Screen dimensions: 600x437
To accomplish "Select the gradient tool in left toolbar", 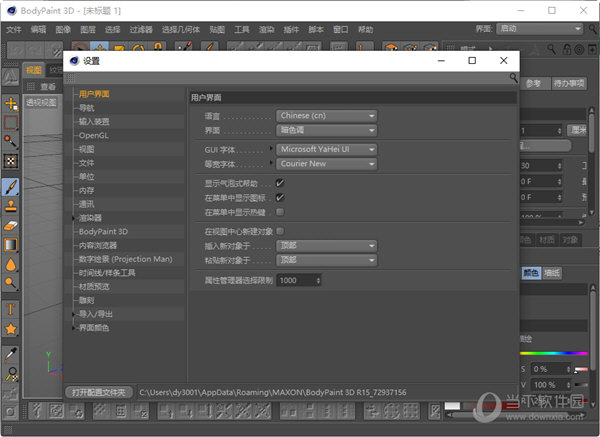I will pyautogui.click(x=11, y=245).
